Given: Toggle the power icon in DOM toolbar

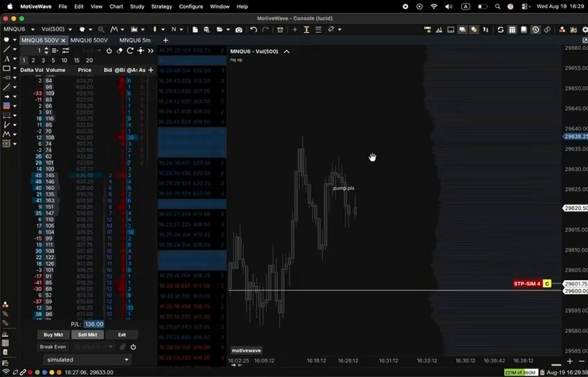Looking at the screenshot, I should pos(109,51).
